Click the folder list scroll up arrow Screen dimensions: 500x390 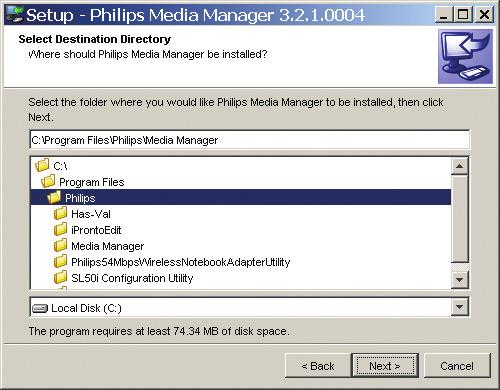[x=460, y=166]
